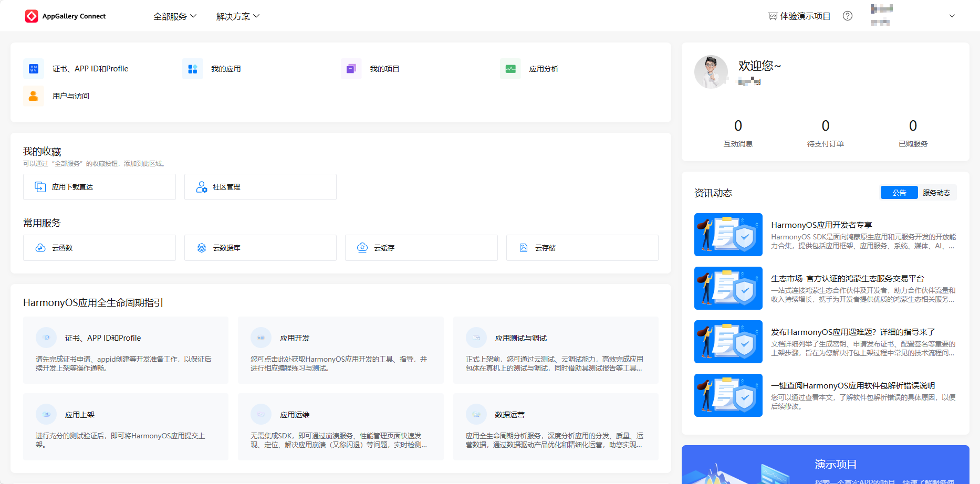Click lifecycle icon for 应用开发
This screenshot has height=484, width=980.
(261, 338)
